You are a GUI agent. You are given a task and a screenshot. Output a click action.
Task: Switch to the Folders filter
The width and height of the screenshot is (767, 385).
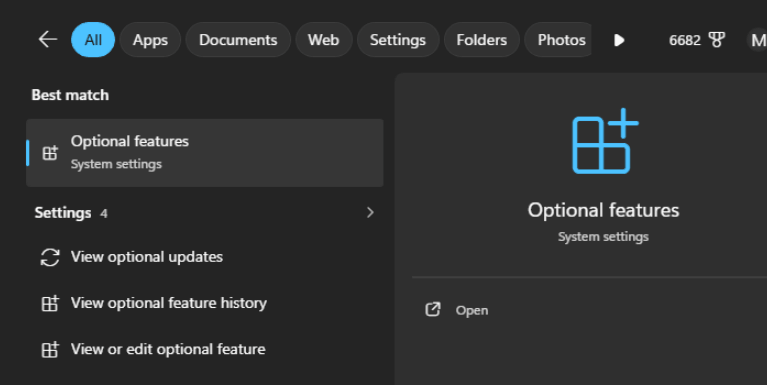(x=482, y=40)
